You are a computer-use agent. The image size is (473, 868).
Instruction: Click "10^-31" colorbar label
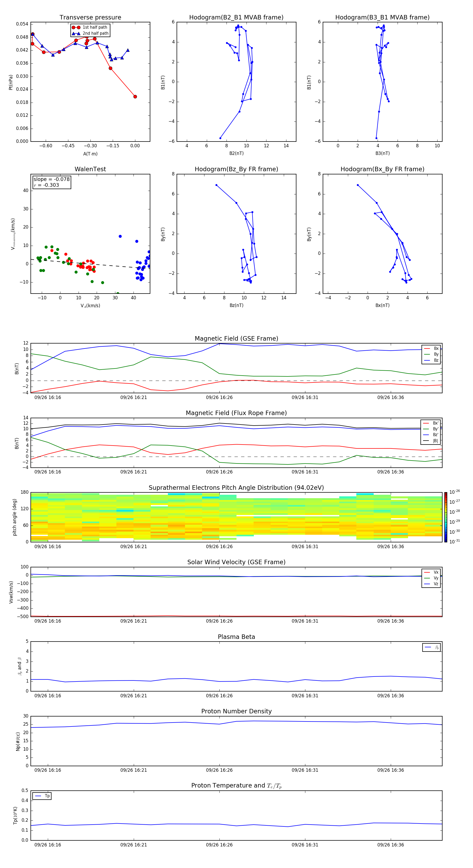455,542
